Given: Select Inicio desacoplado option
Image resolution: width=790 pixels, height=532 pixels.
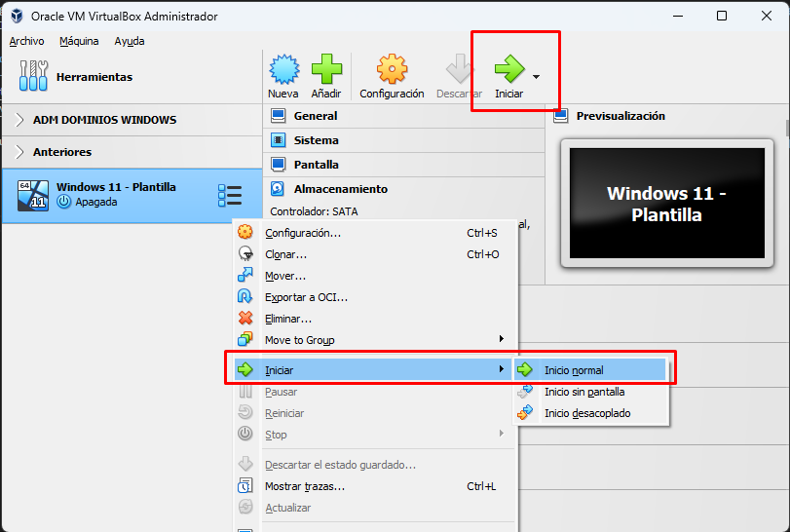Looking at the screenshot, I should [586, 413].
